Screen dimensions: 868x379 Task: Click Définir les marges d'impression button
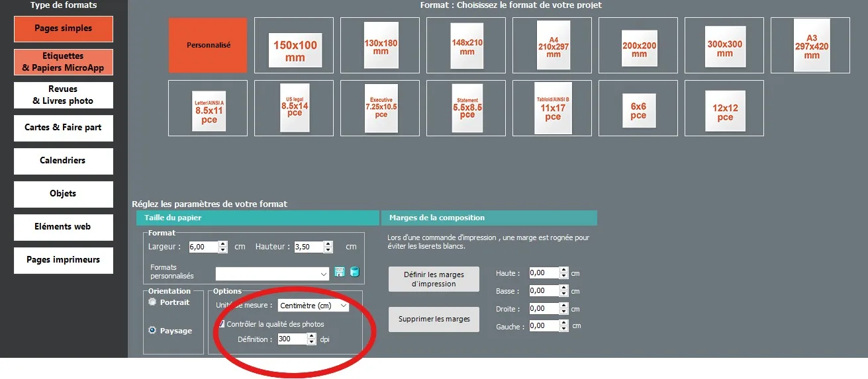click(434, 279)
